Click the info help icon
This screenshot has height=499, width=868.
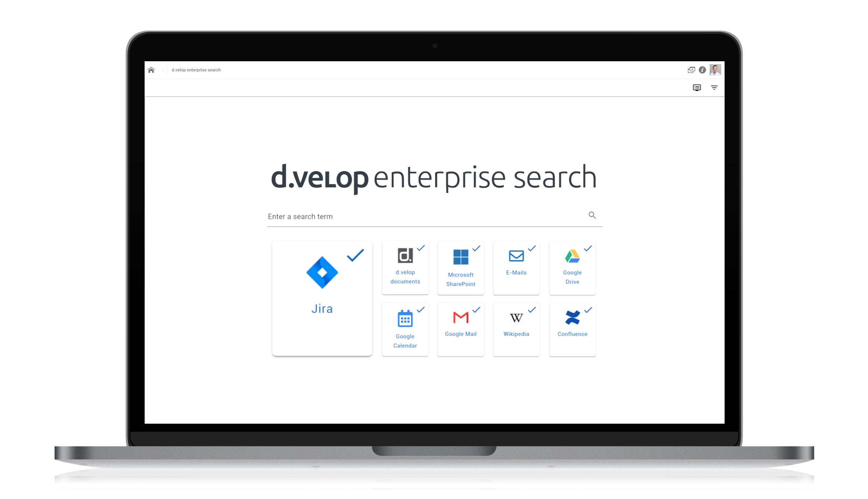[702, 70]
